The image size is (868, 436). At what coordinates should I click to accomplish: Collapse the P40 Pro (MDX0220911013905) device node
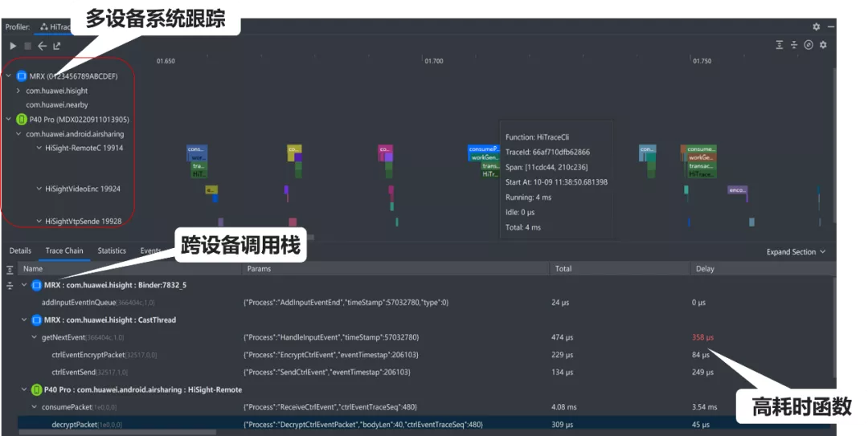[x=8, y=118]
